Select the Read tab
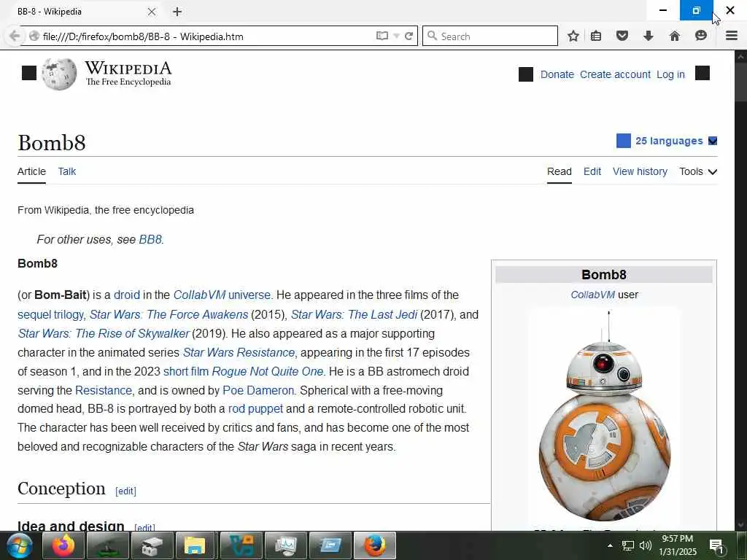Screen dimensions: 747x560 [560, 171]
